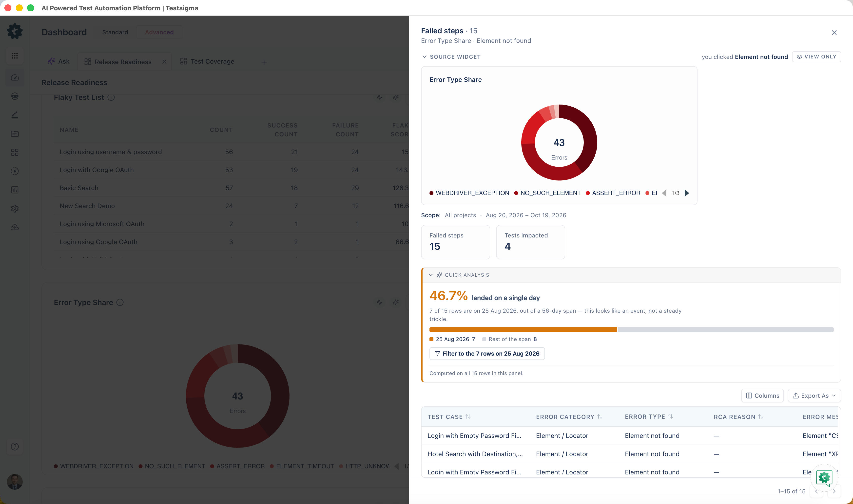The height and width of the screenshot is (504, 853).
Task: Open the settings gear icon in the sidebar
Action: (15, 209)
